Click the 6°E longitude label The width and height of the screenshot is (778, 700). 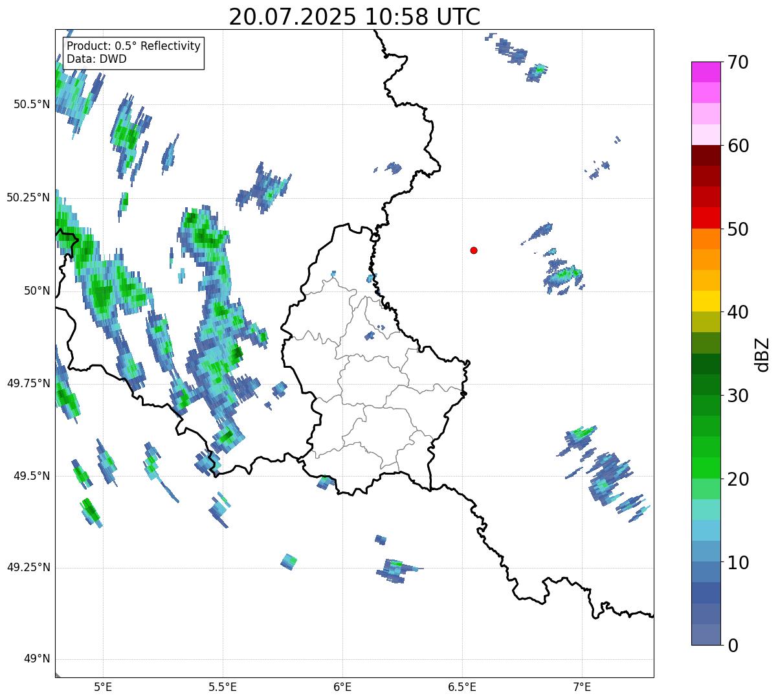click(x=342, y=686)
